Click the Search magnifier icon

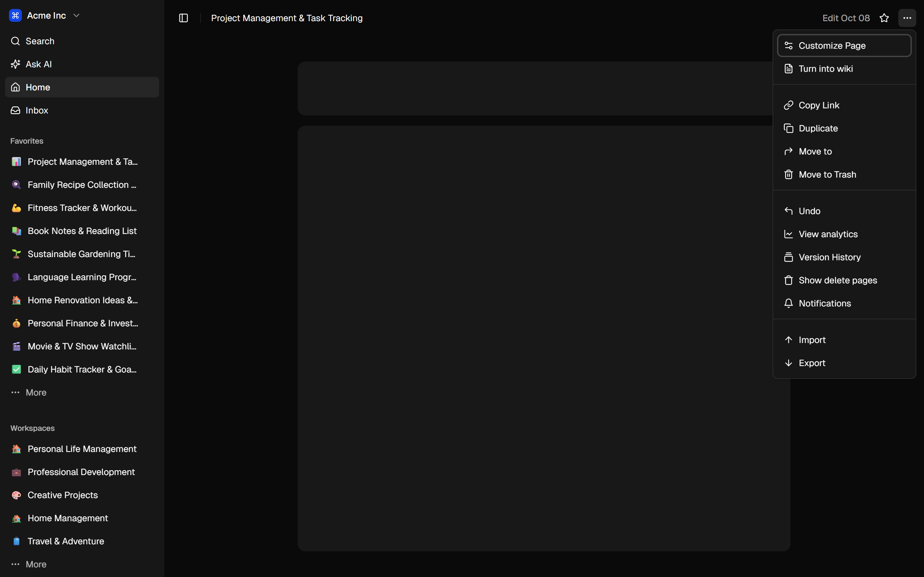pos(15,41)
